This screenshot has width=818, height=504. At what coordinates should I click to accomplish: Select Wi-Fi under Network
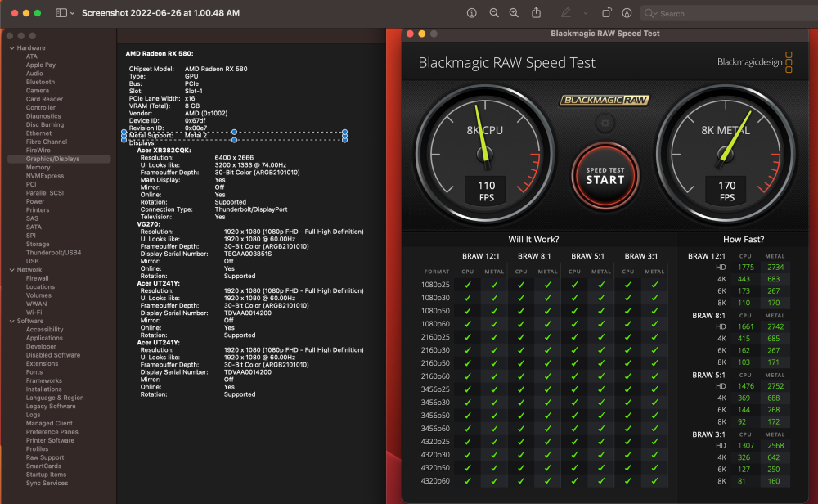[34, 313]
